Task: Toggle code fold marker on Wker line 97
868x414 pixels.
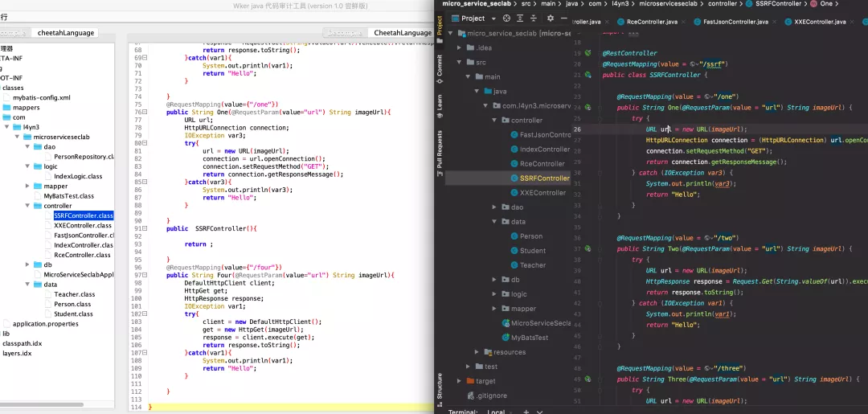Action: [x=145, y=275]
